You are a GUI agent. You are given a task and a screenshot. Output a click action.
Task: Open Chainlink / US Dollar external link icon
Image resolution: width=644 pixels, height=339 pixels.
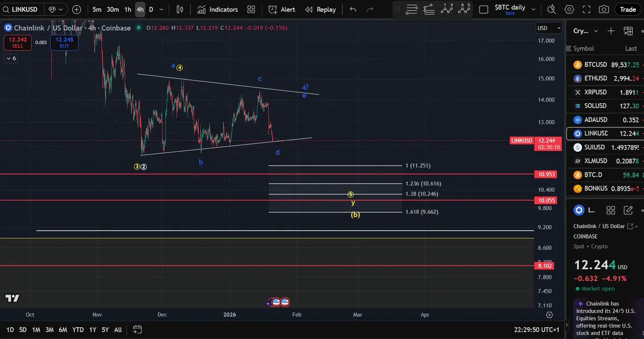631,226
